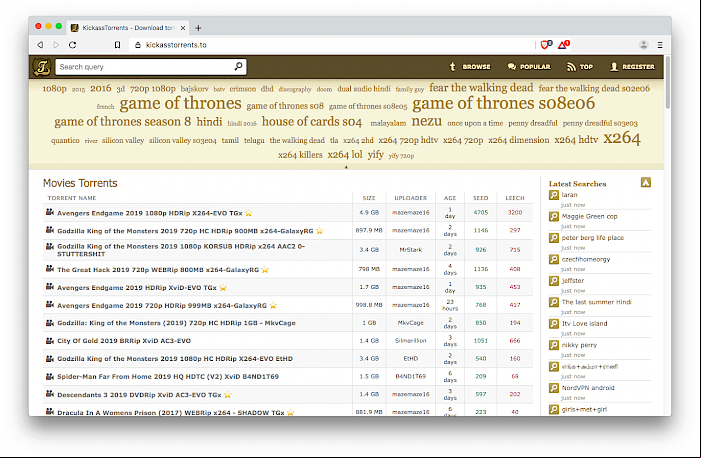The height and width of the screenshot is (458, 701).
Task: Click the page vertical scrollbar
Action: point(667,83)
